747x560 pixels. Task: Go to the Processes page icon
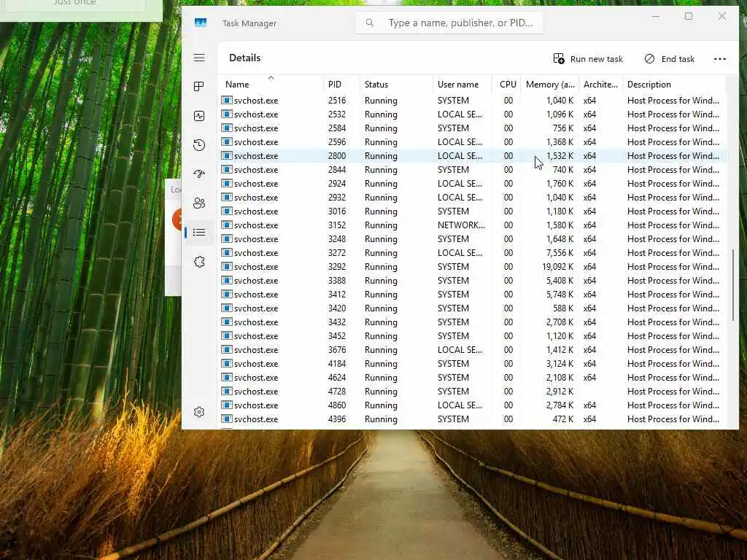[x=199, y=86]
